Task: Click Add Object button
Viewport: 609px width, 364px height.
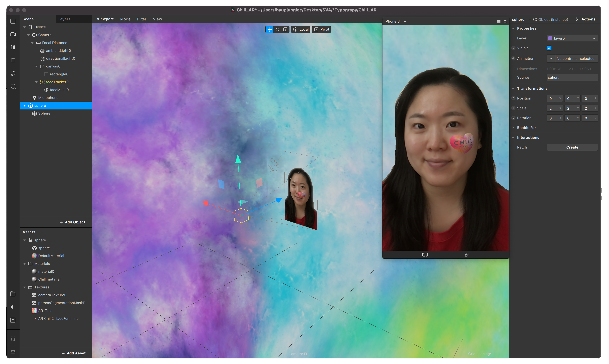Action: point(72,222)
